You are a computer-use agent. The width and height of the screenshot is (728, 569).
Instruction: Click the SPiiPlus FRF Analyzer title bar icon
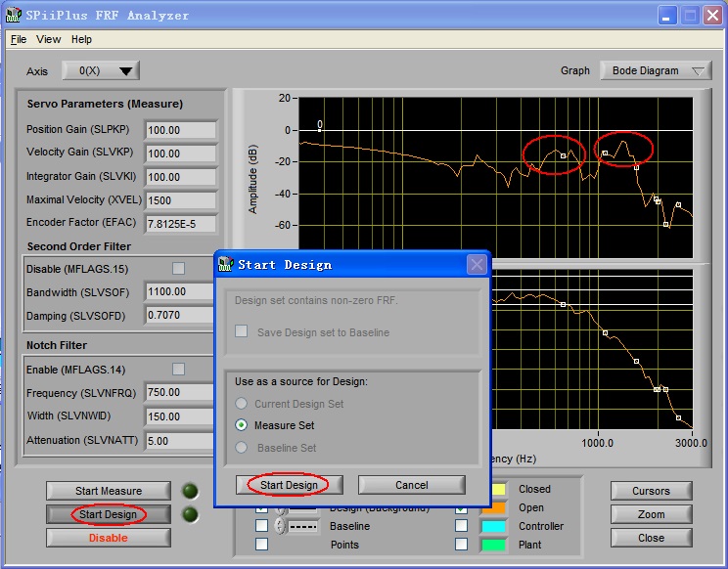click(x=13, y=15)
